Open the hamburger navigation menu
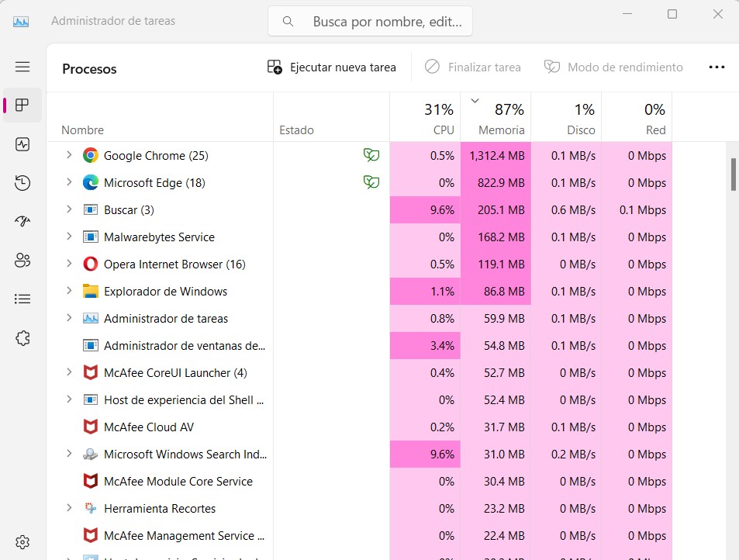 (22, 67)
